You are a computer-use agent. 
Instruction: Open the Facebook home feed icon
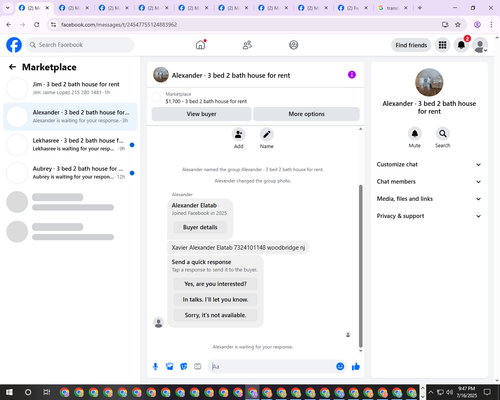tap(200, 45)
